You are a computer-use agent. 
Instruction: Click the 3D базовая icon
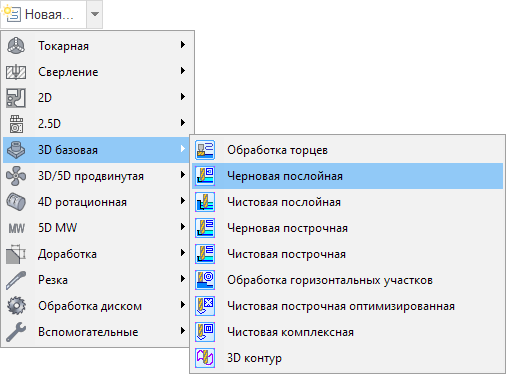16,150
